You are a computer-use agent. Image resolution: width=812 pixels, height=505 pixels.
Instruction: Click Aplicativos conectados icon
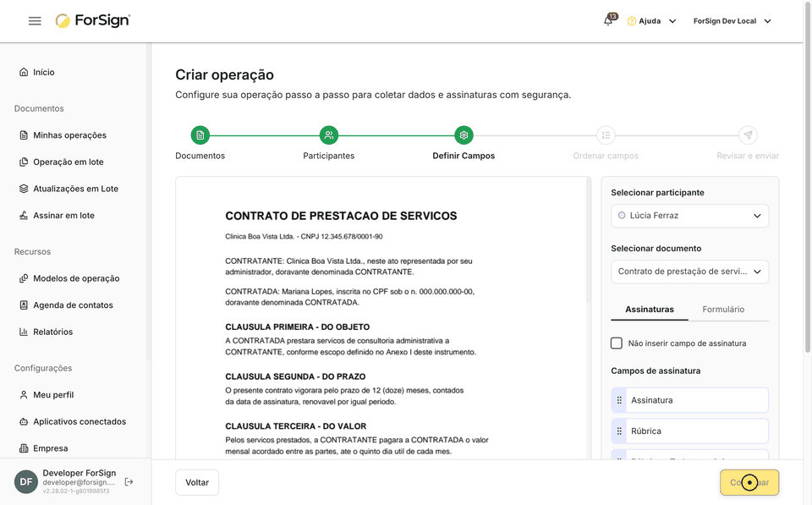[24, 421]
